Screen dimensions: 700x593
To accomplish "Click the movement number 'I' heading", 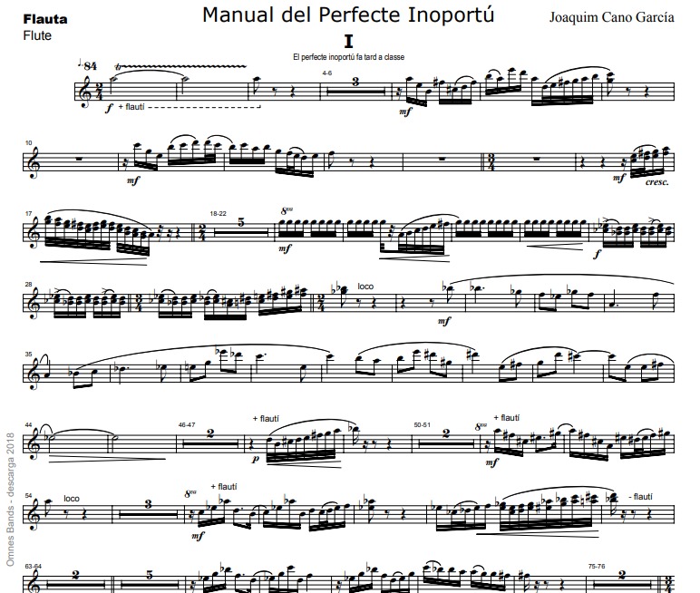I will tap(349, 42).
